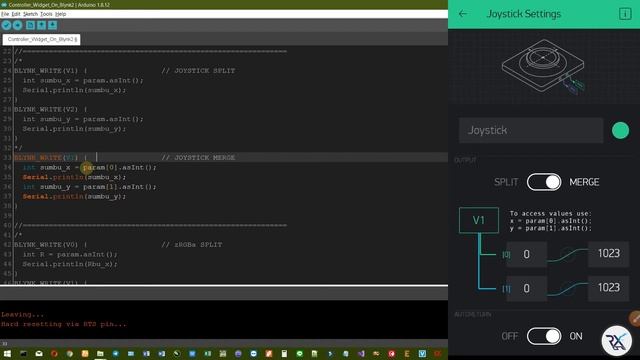This screenshot has height=360, width=640.
Task: Click the '// JOYSTICK MERGE' comment
Action: (198, 158)
